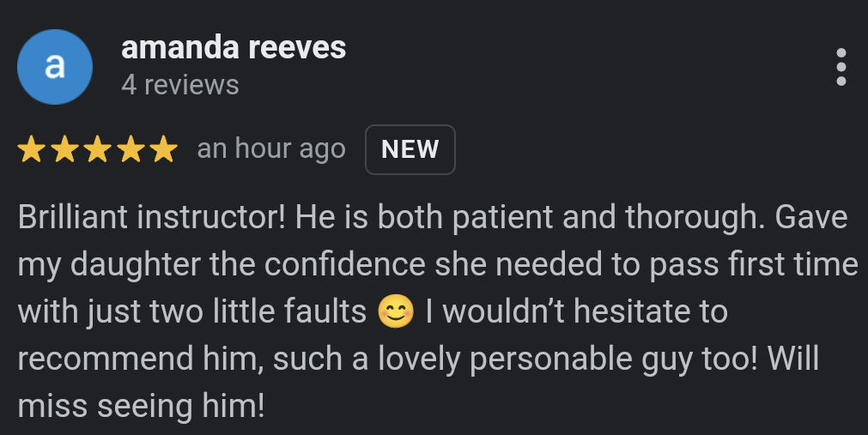Open the three-dot review options menu
868x435 pixels.
pos(841,67)
